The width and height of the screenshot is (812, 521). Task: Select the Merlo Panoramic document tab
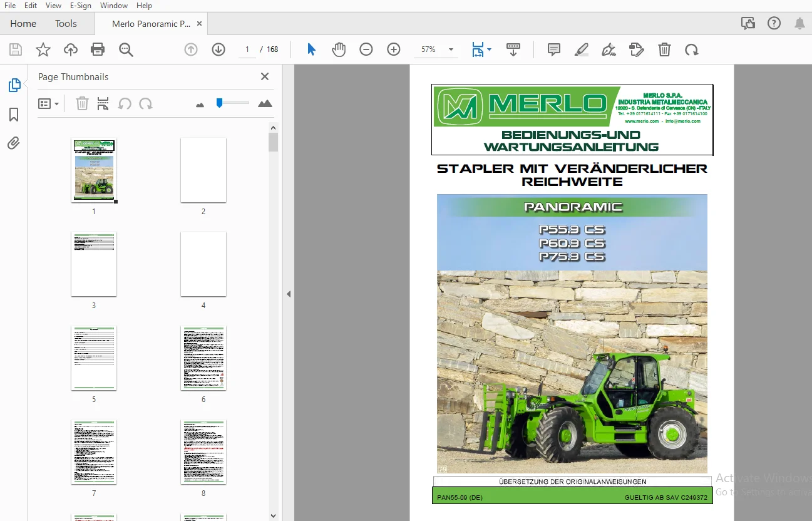(x=151, y=24)
